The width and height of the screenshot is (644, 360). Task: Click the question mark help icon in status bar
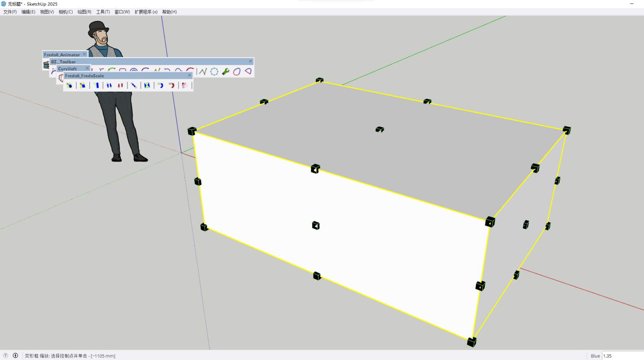[5, 355]
